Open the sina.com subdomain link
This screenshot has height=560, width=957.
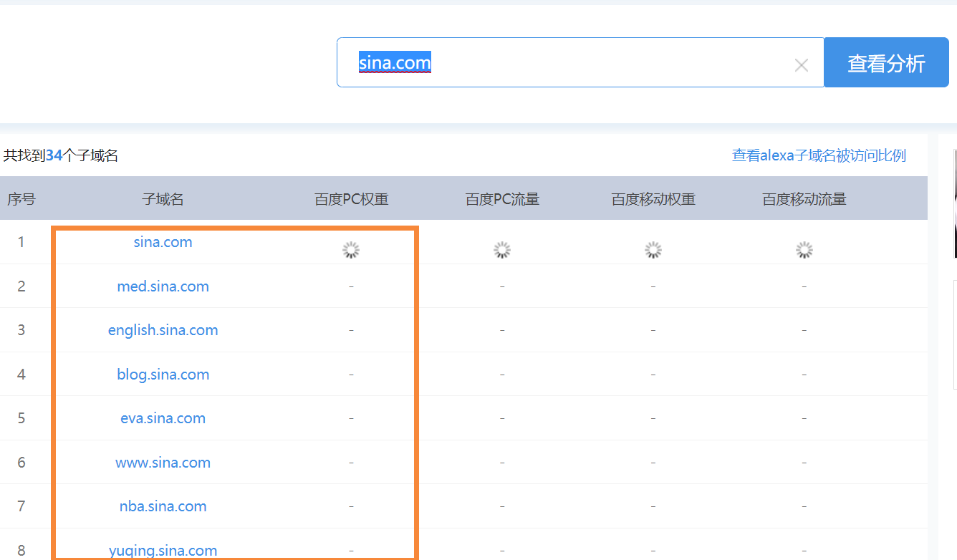click(x=163, y=242)
